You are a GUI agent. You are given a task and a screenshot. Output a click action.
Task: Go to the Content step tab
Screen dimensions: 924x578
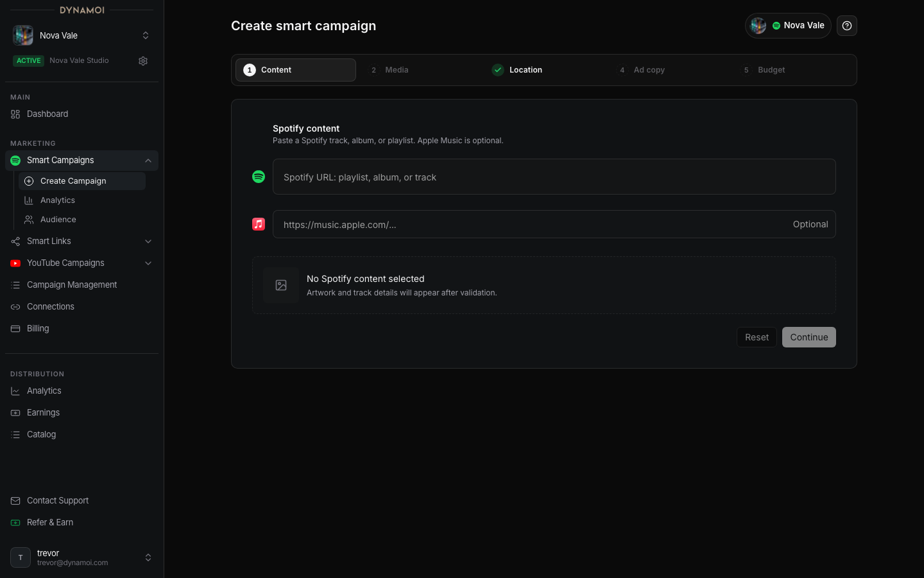coord(296,70)
